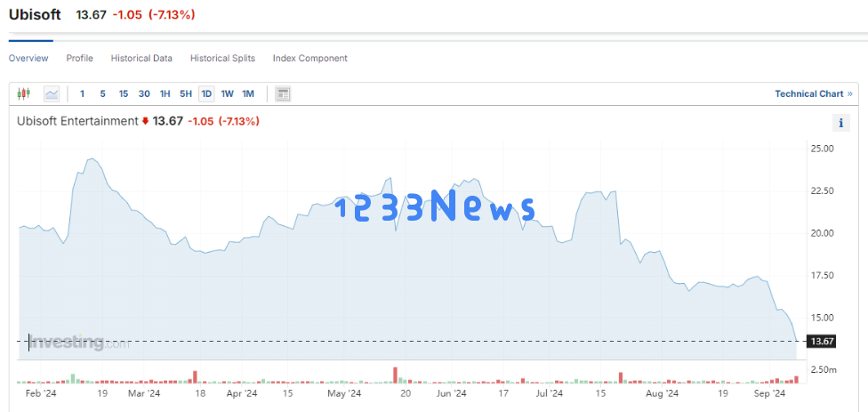This screenshot has width=868, height=412.
Task: Select the area chart type icon
Action: coord(52,93)
